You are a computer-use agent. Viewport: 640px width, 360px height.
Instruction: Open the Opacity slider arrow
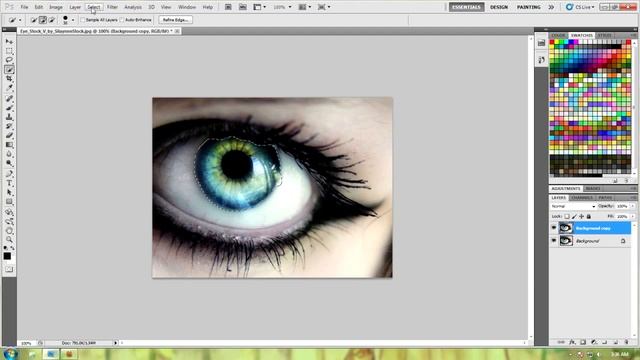click(x=632, y=207)
